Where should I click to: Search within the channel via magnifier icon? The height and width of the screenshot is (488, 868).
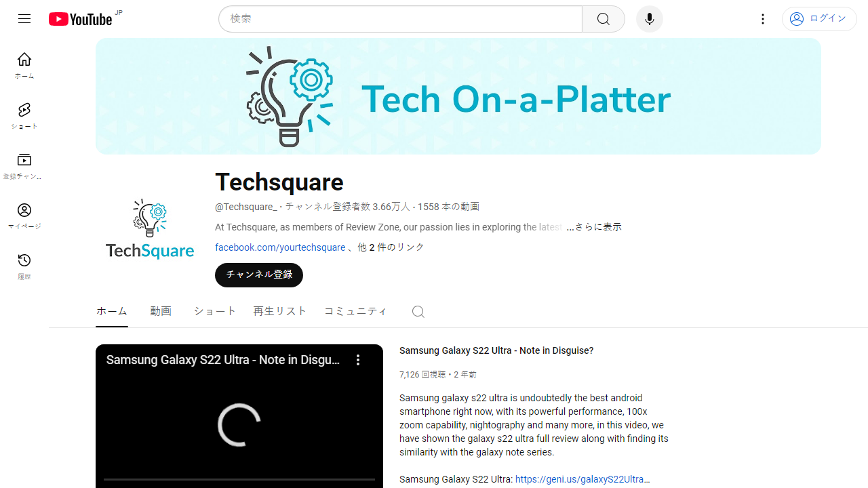(418, 312)
